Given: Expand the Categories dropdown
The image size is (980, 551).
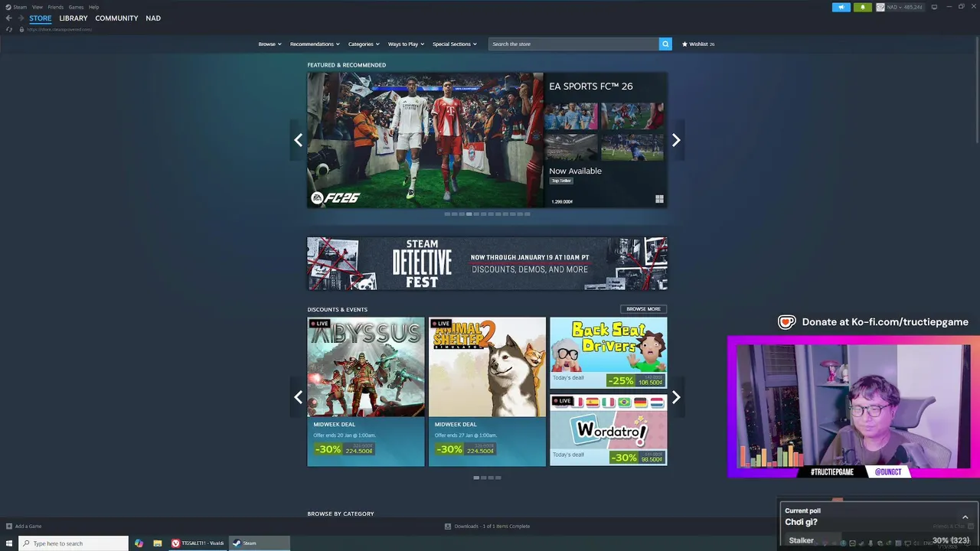Looking at the screenshot, I should [364, 44].
